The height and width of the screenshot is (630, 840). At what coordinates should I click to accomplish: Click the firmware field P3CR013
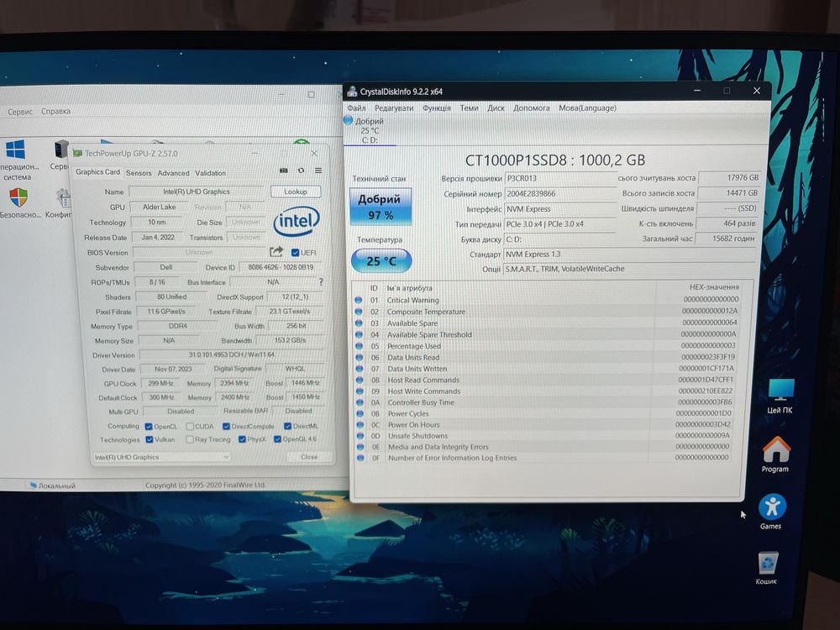(559, 178)
